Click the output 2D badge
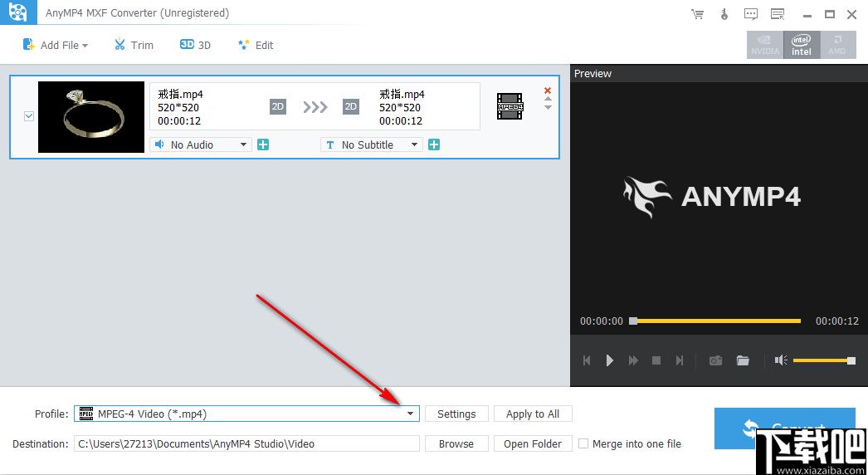The width and height of the screenshot is (868, 475). (x=351, y=106)
